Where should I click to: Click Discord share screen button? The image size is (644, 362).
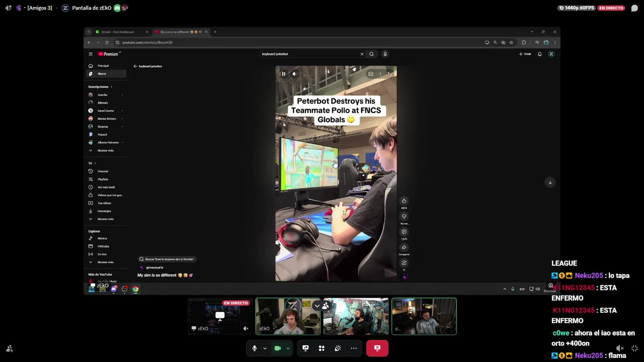pyautogui.click(x=305, y=348)
